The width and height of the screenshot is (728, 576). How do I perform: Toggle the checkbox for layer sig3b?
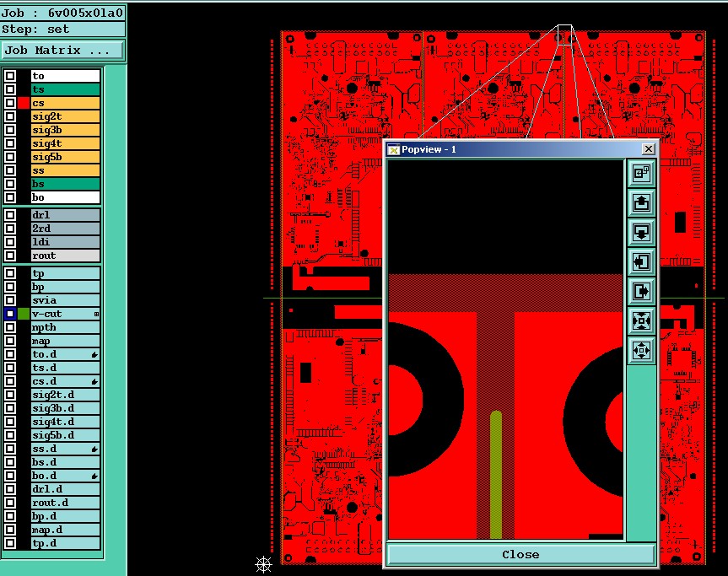pyautogui.click(x=10, y=130)
